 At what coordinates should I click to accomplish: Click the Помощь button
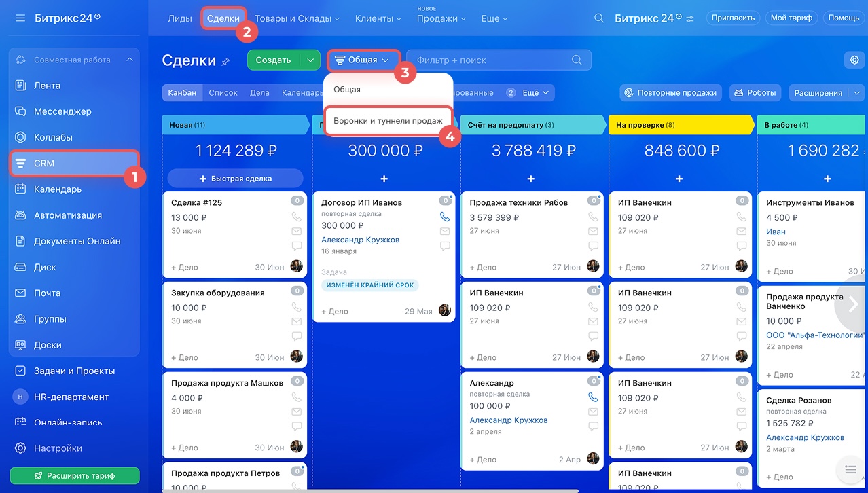[844, 18]
